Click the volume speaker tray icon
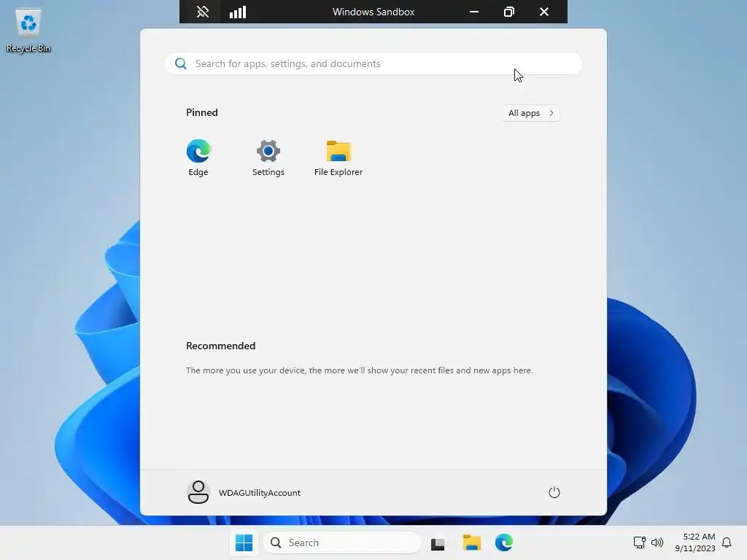 coord(657,542)
